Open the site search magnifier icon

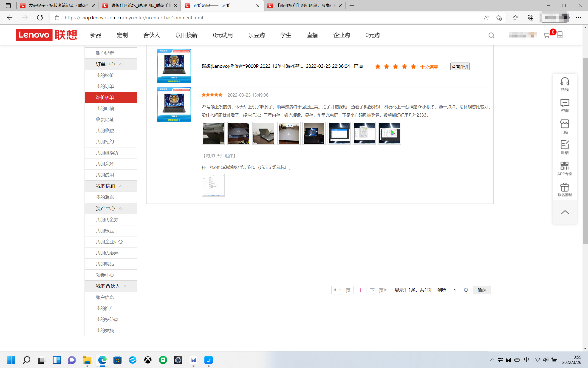[x=491, y=35]
